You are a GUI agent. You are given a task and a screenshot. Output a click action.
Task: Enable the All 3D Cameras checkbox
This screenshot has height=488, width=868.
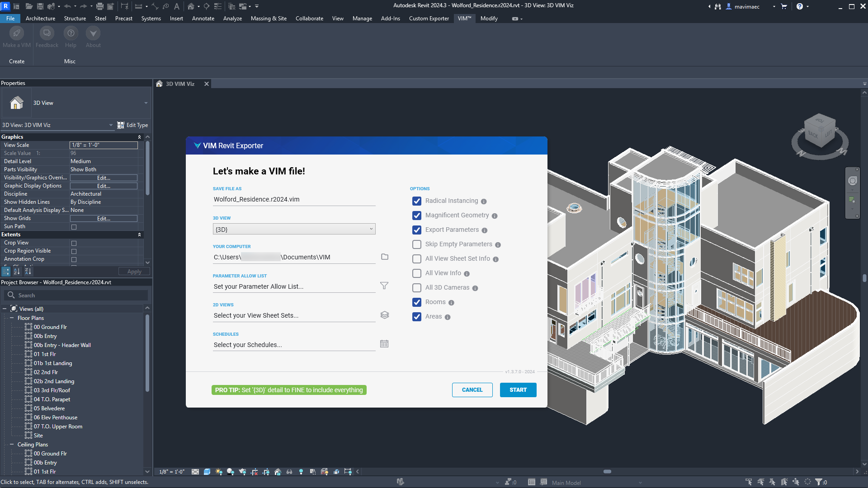tap(417, 288)
